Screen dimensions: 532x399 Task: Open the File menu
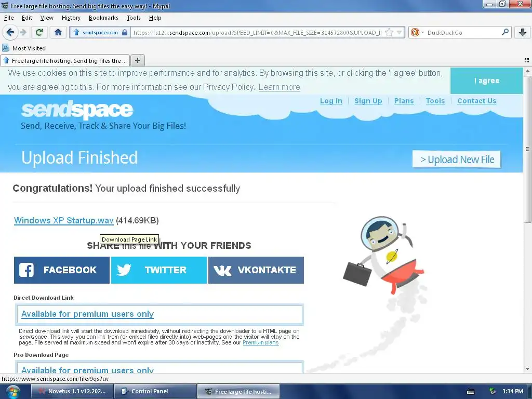(9, 18)
